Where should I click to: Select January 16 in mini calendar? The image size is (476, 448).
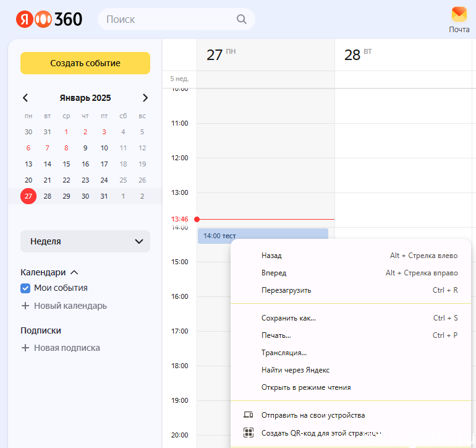coord(85,164)
